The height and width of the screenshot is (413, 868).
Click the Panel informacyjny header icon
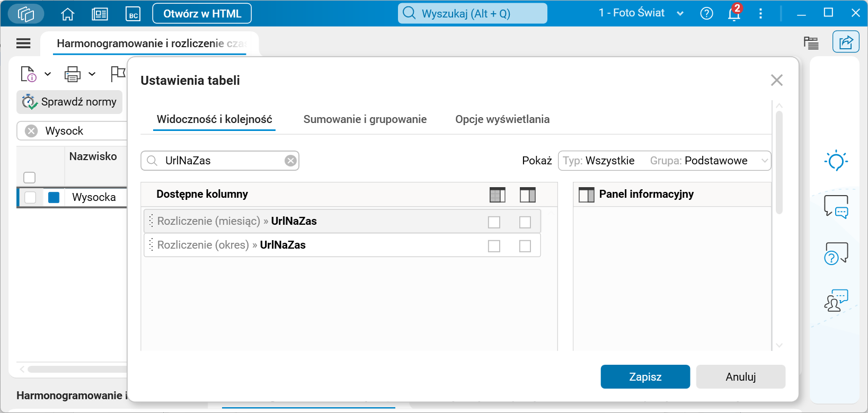pos(586,195)
